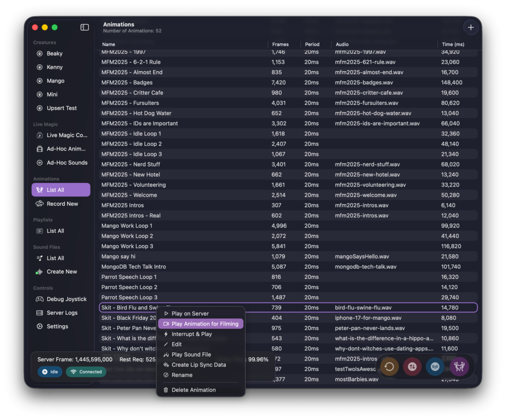Click the purple dancing figures round button
506x420 pixels.
tap(460, 367)
